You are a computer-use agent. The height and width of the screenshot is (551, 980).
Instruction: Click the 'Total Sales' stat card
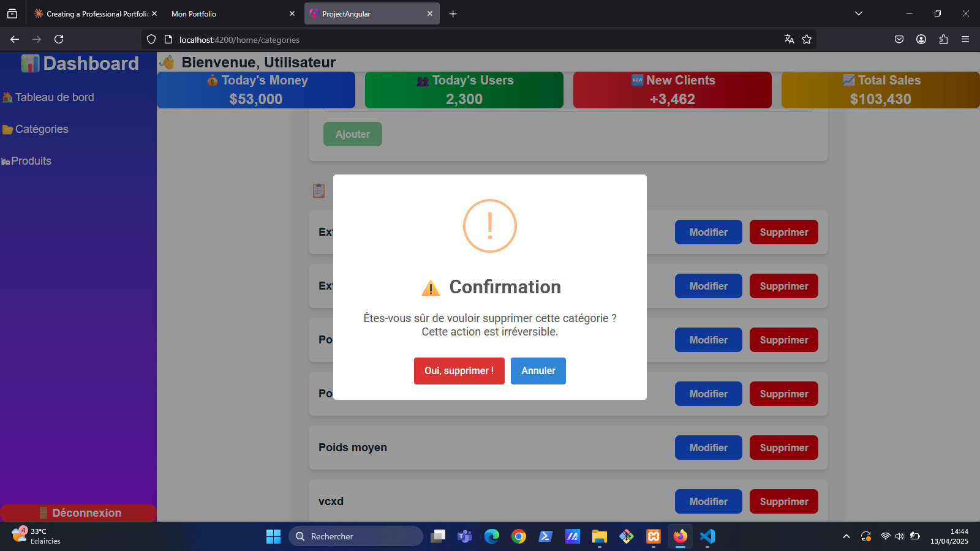(x=881, y=90)
